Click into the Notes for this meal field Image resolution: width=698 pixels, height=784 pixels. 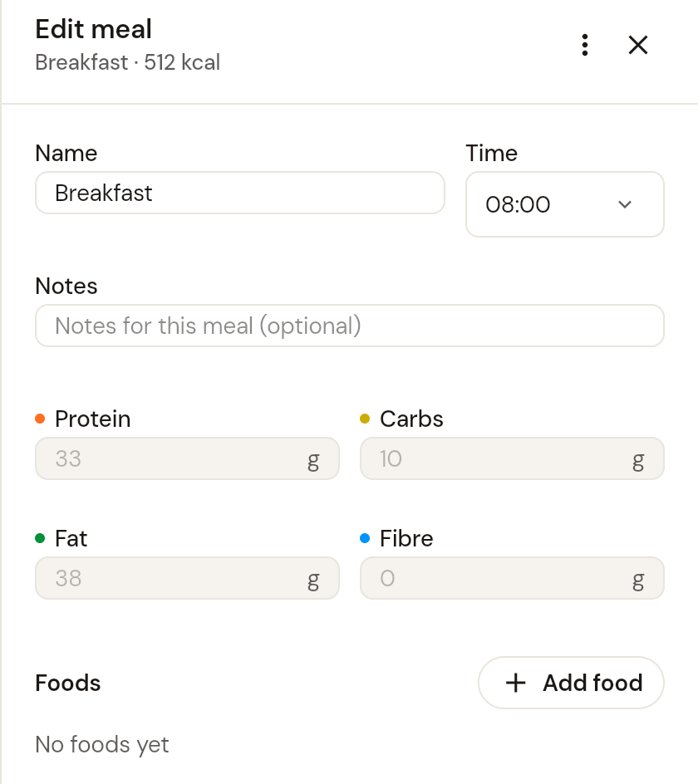tap(350, 326)
